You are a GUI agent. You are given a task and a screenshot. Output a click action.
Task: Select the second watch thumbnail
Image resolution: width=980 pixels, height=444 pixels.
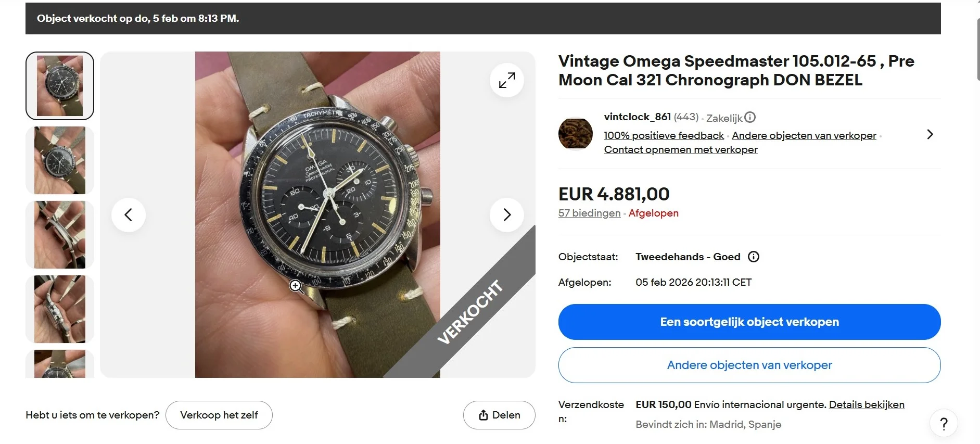(60, 160)
